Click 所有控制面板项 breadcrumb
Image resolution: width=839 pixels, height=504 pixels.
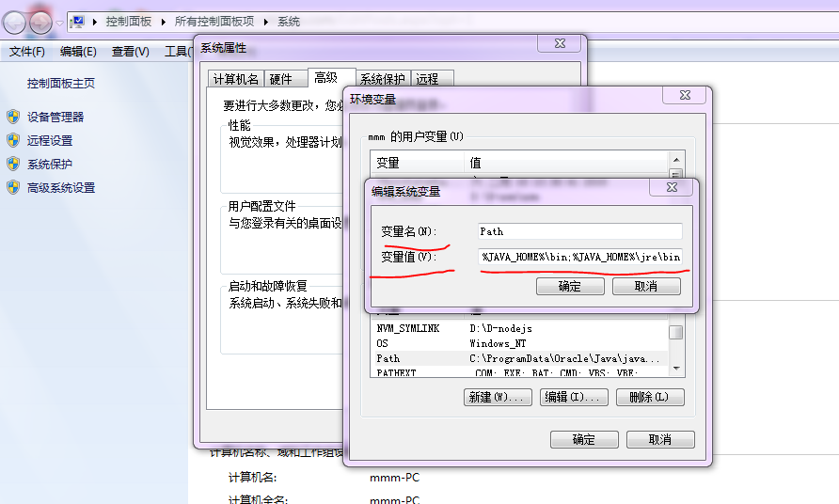point(214,22)
